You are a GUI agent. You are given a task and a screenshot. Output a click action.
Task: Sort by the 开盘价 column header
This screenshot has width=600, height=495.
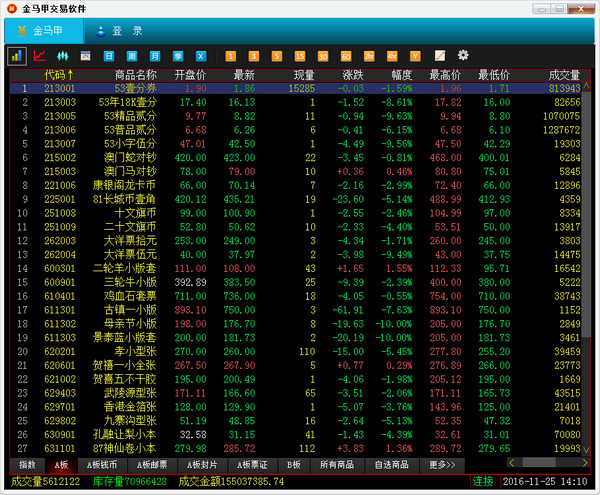coord(190,75)
